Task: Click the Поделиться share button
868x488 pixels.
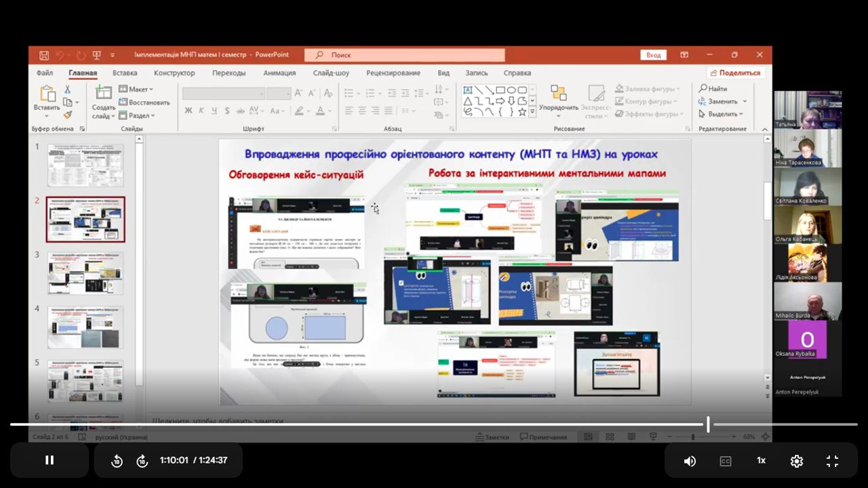Action: click(736, 73)
